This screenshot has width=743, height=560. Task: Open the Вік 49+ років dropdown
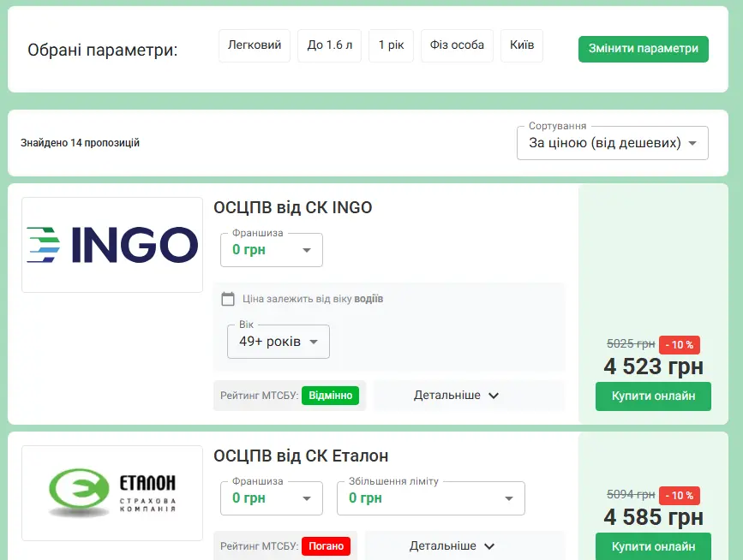[279, 342]
